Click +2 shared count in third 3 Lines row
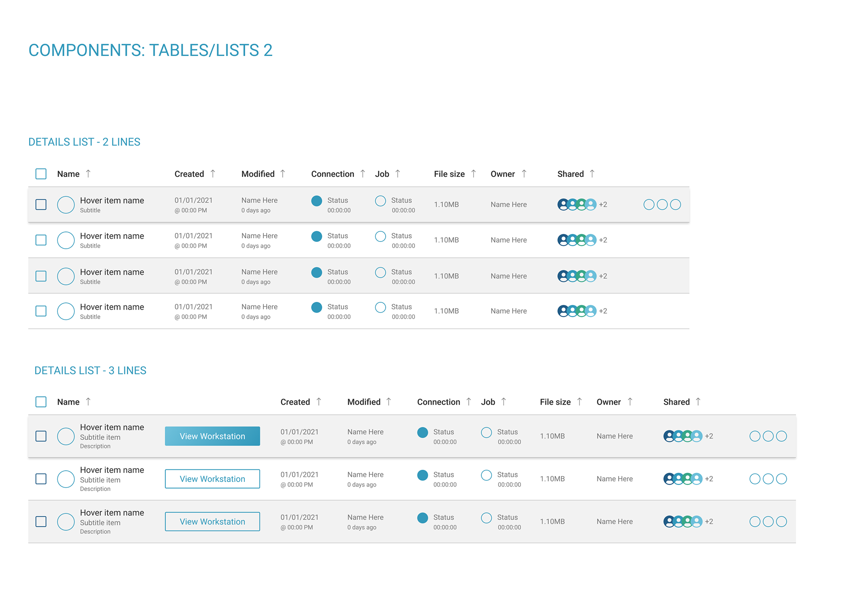 point(709,522)
